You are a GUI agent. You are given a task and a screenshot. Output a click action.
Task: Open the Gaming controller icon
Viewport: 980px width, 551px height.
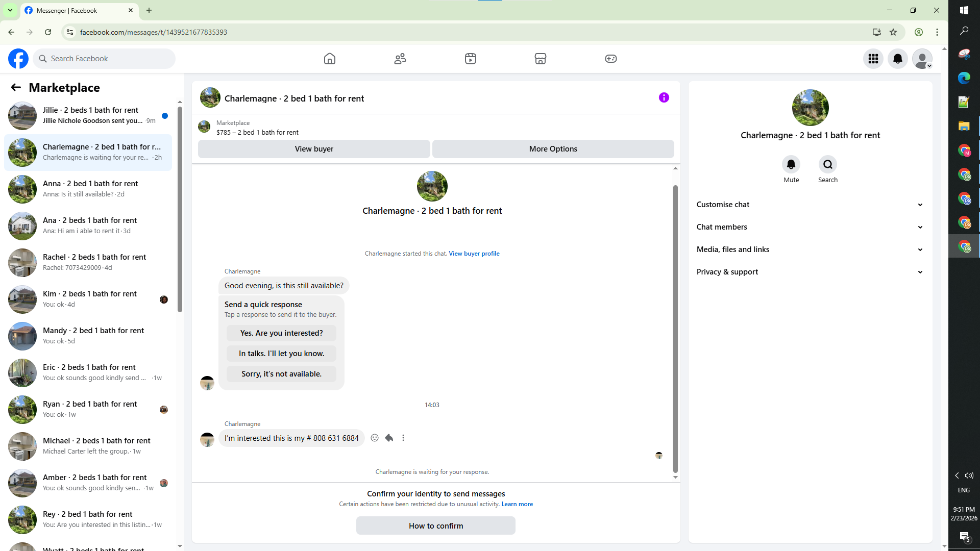(611, 59)
